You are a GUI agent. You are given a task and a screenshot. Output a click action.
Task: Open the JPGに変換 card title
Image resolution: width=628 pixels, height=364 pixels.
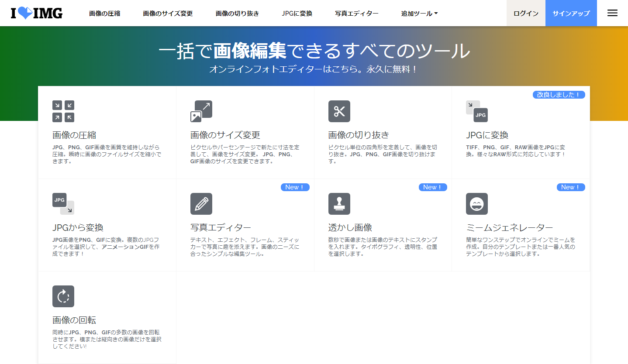[x=487, y=135]
